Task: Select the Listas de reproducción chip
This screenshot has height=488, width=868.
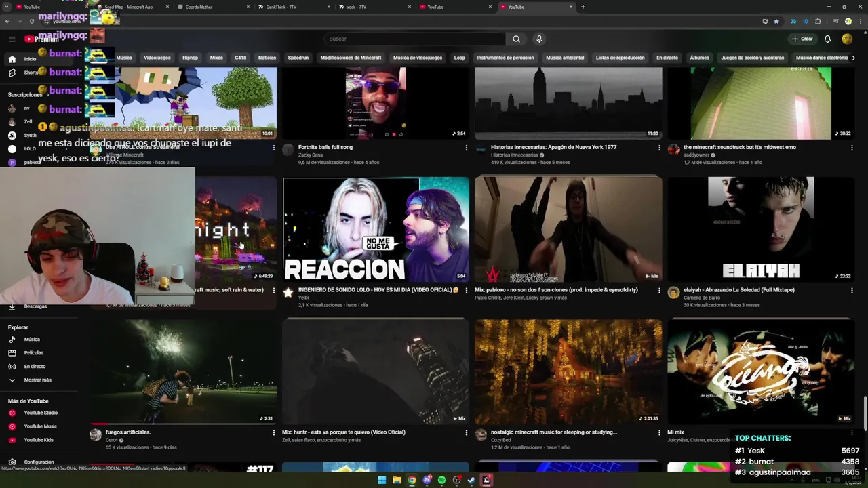Action: [x=620, y=58]
